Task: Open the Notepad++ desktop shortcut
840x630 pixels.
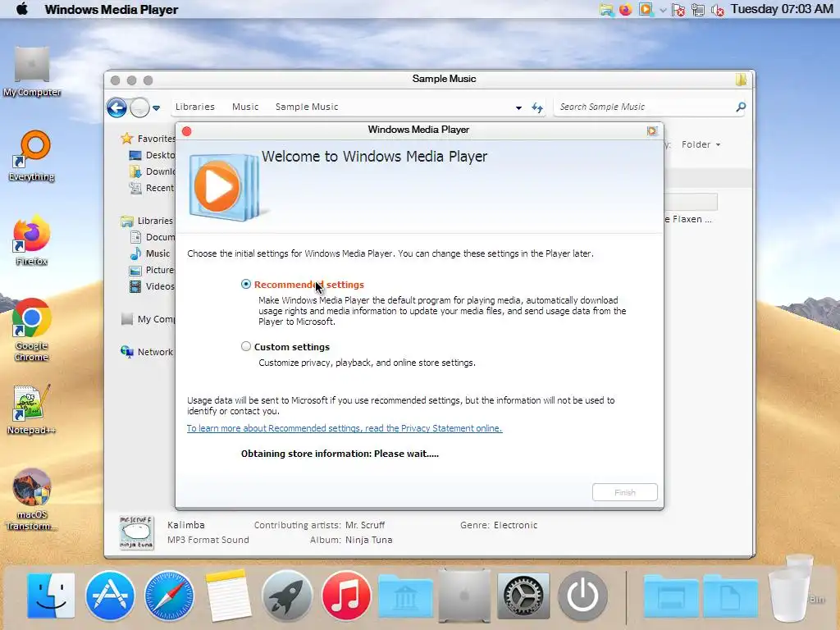Action: coord(32,410)
